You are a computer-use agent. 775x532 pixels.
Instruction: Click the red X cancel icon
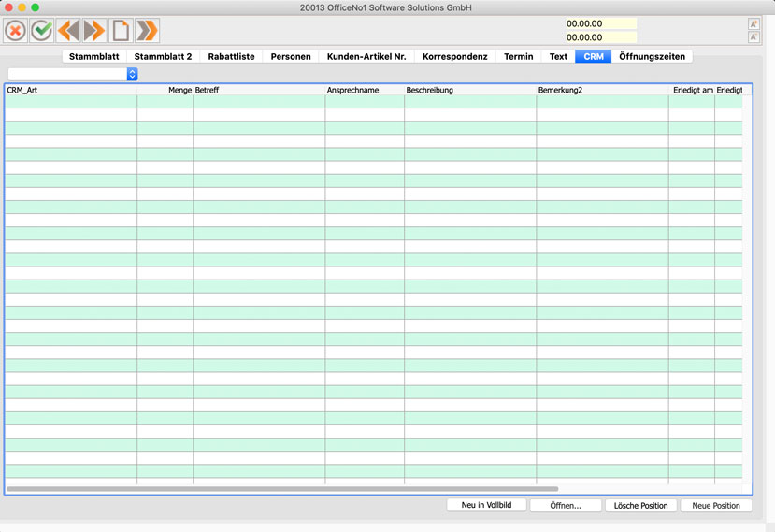[x=15, y=31]
